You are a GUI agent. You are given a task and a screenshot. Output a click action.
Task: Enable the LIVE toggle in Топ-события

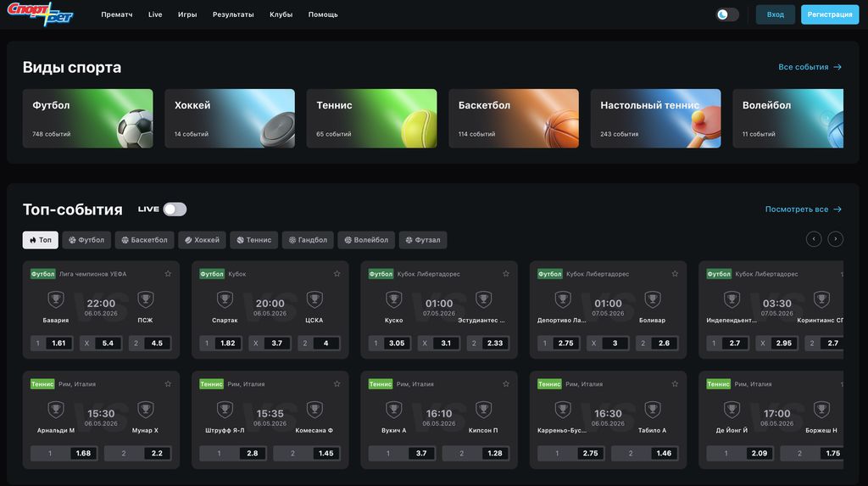pyautogui.click(x=175, y=209)
